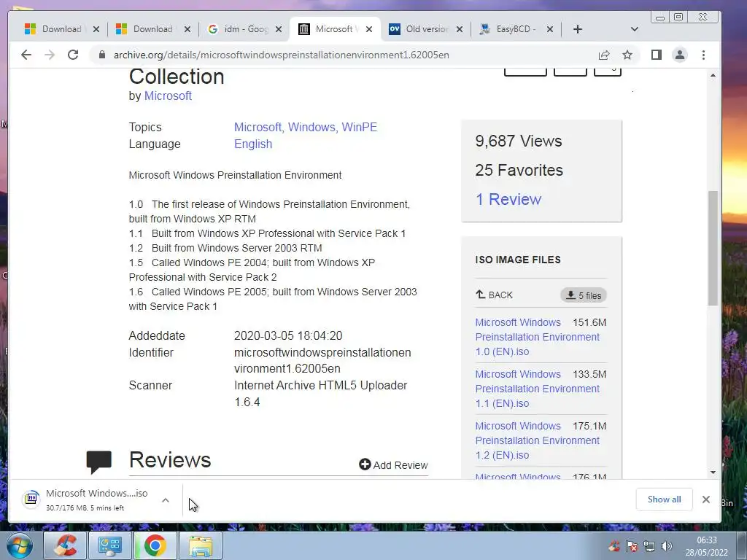Open the tab search chevron
The height and width of the screenshot is (560, 747).
click(x=634, y=29)
